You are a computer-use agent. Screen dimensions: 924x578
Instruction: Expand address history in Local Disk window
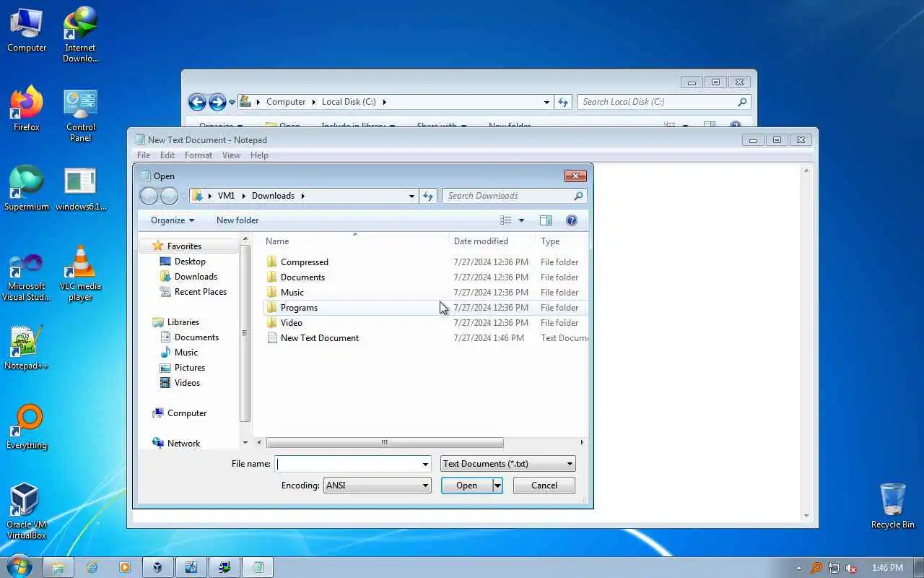(x=546, y=102)
